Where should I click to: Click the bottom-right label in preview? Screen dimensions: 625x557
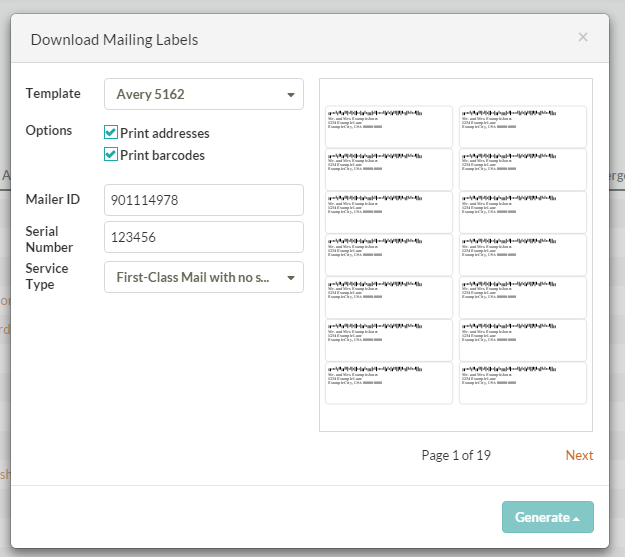(522, 383)
